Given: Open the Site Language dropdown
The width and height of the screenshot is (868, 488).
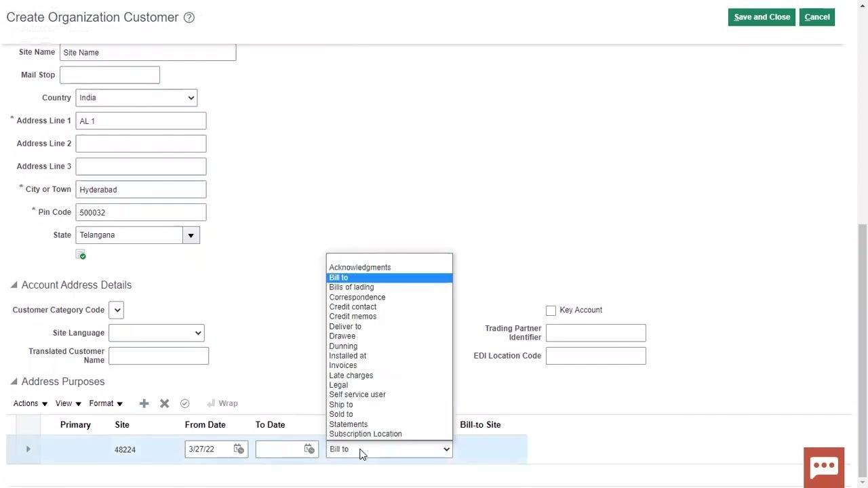Looking at the screenshot, I should pyautogui.click(x=156, y=333).
